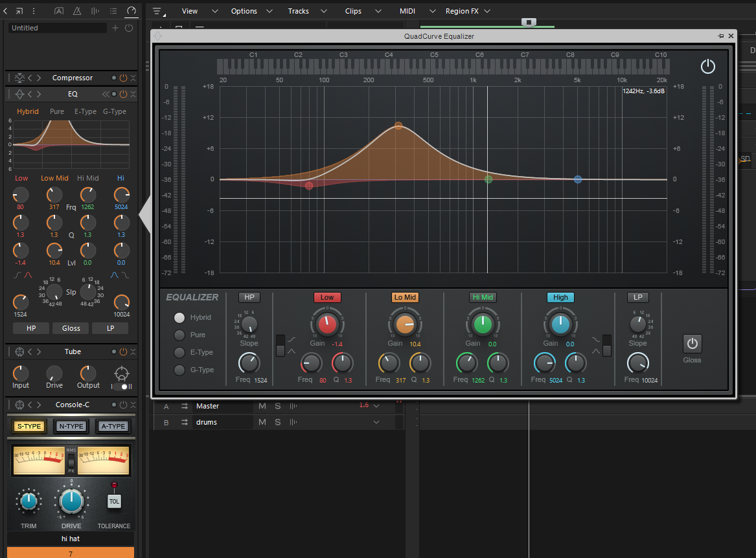Viewport: 756px width, 558px height.
Task: Select S-TYPE console emulation
Action: tap(29, 426)
